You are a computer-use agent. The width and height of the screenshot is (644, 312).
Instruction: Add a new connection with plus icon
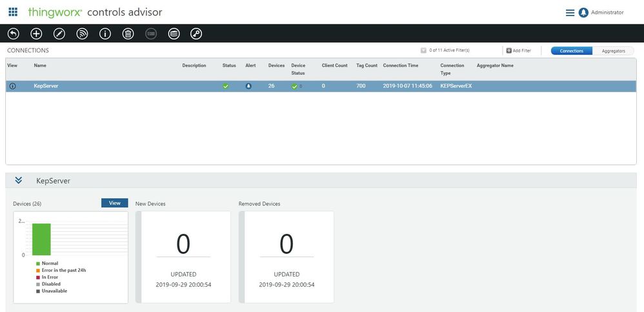(x=37, y=34)
